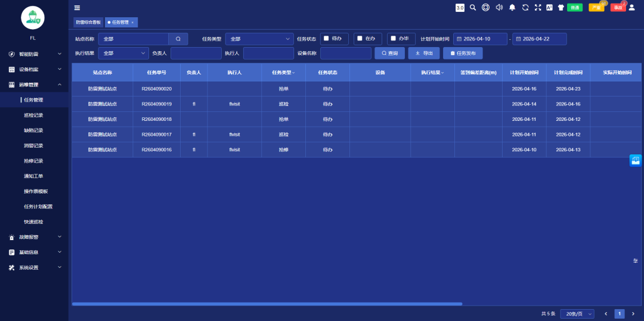Open the 任务类型 filter dropdown

point(259,39)
